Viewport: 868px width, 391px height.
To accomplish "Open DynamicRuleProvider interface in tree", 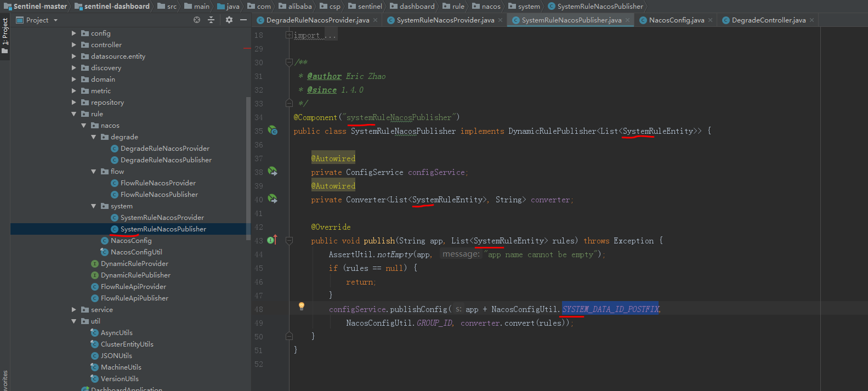I will (x=129, y=264).
